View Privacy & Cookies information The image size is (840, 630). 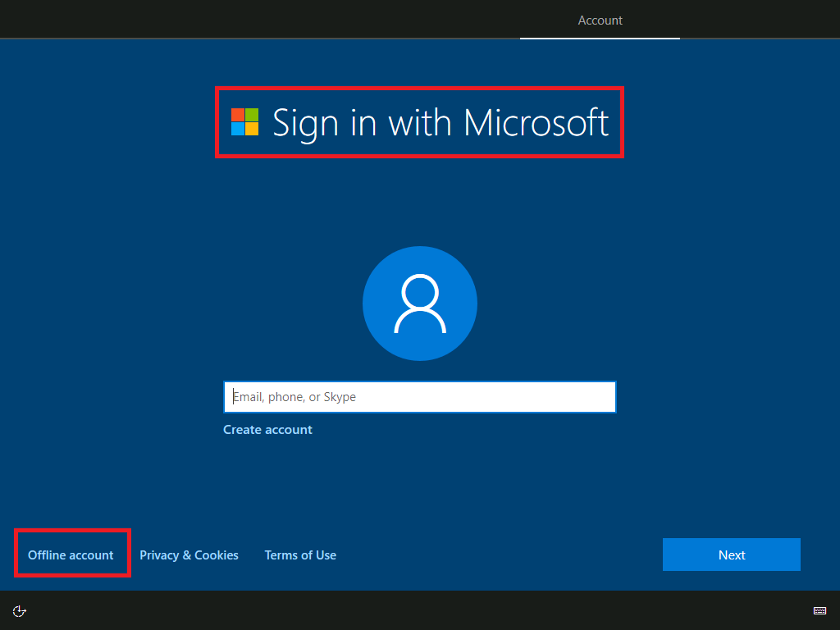tap(189, 555)
